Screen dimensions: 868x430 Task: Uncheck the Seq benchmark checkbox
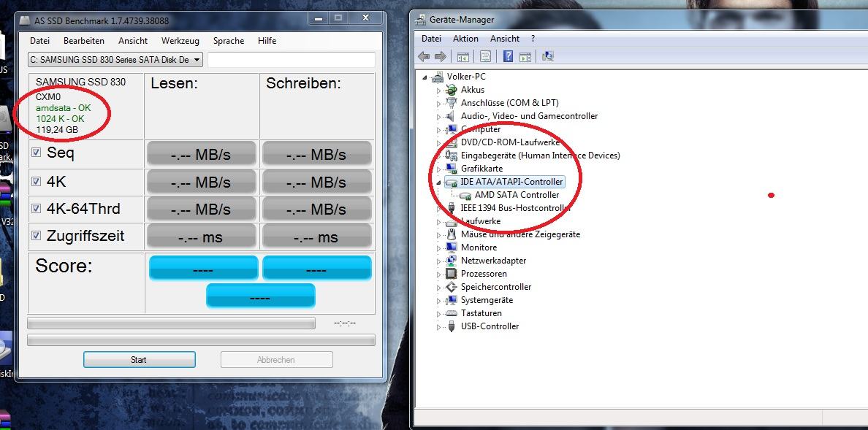point(36,152)
